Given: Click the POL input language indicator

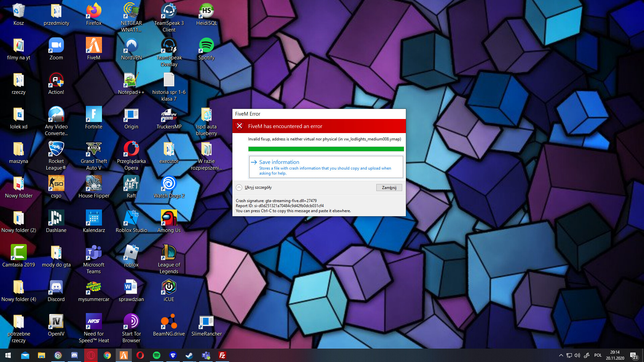Looking at the screenshot, I should pos(598,355).
